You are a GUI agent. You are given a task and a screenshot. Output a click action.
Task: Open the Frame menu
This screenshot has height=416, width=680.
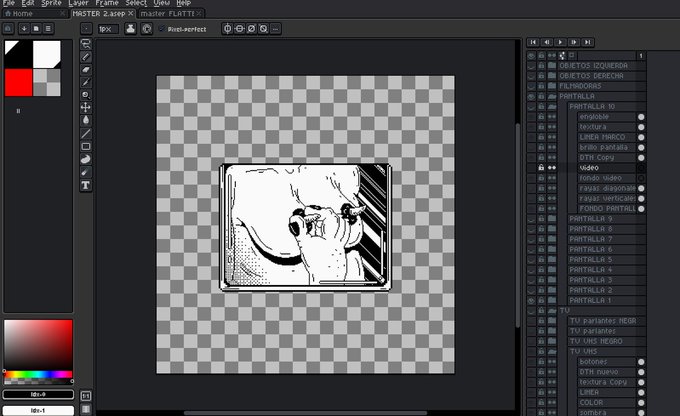point(107,3)
